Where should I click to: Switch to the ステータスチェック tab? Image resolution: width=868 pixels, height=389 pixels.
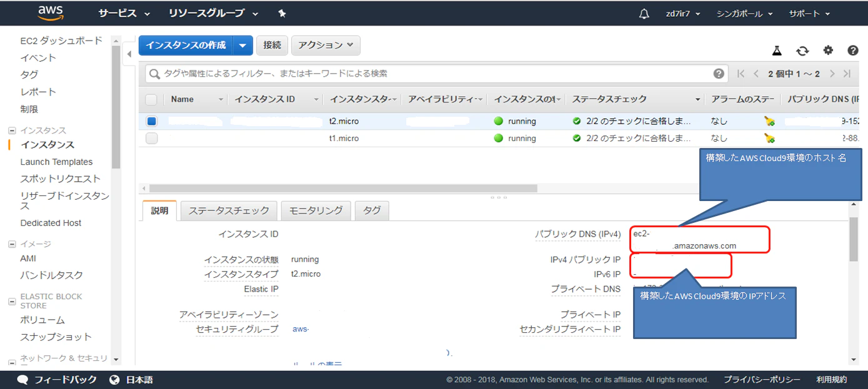click(229, 210)
